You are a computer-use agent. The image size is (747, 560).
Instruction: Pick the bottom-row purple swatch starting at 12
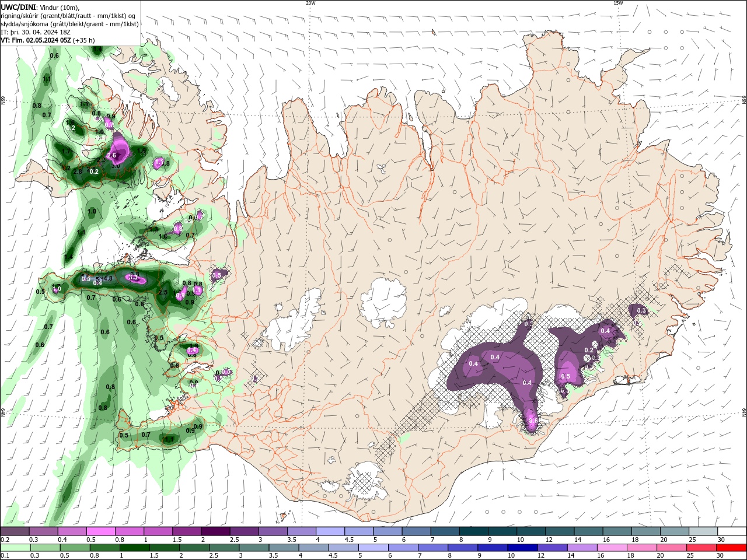552,548
